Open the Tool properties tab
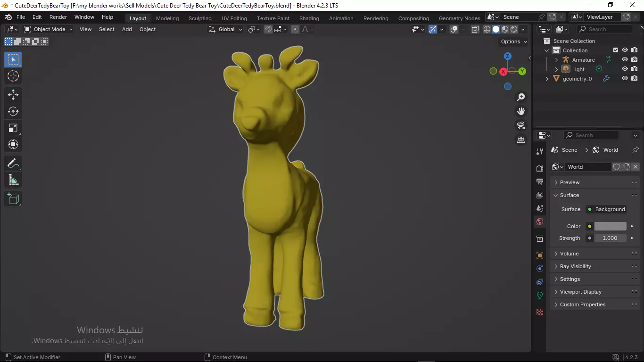Screen dimensions: 644x362 click(540, 152)
